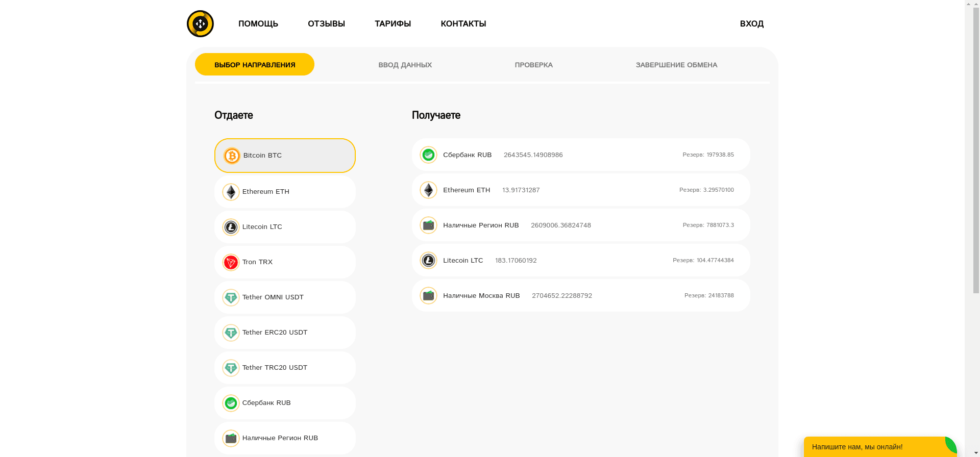Select Tether ERC20 USDT to give
The image size is (980, 457).
click(x=284, y=333)
